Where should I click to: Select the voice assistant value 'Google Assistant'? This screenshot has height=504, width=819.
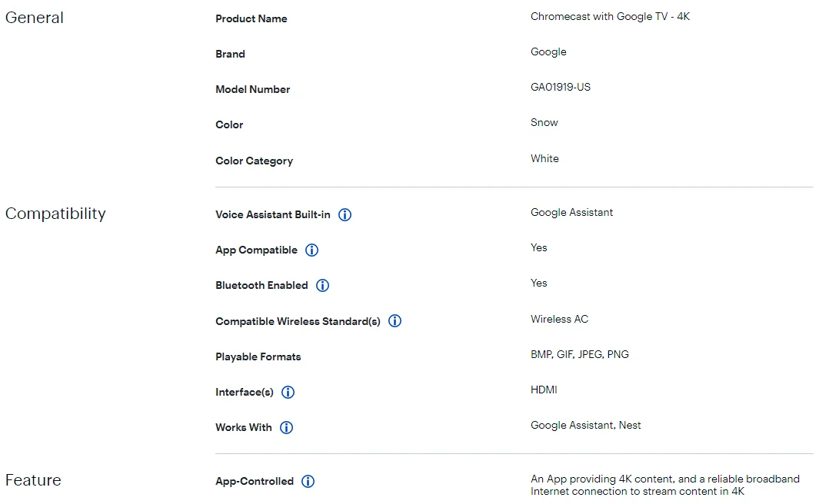point(572,212)
